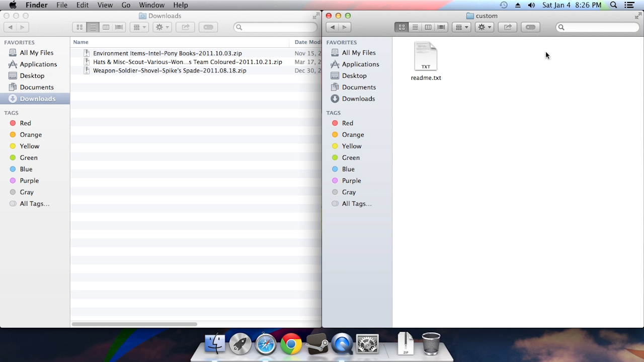Switch Downloads window to Cover Flow view
Screen dimensions: 644x362
pyautogui.click(x=119, y=27)
